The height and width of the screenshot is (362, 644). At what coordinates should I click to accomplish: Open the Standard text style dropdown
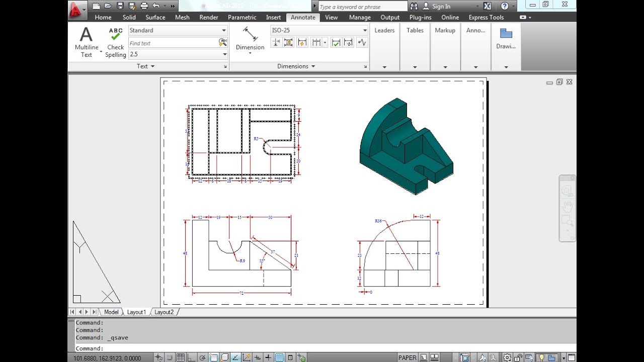[x=178, y=30]
